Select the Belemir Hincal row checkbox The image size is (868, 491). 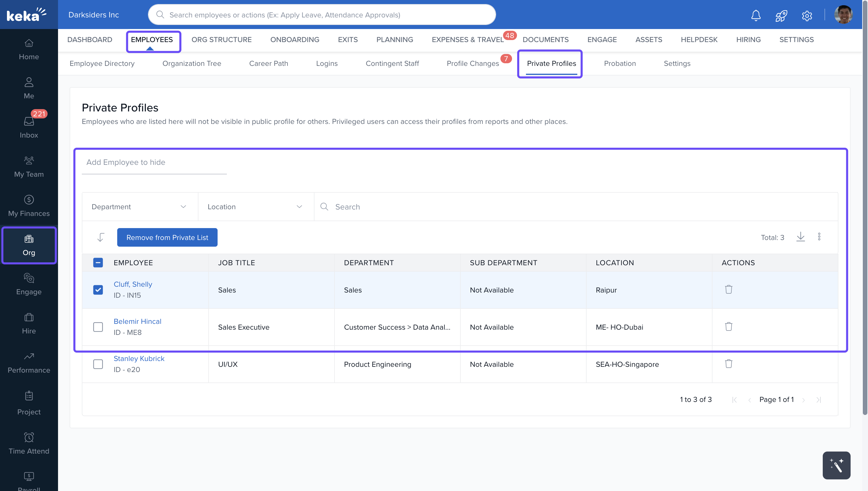(98, 327)
